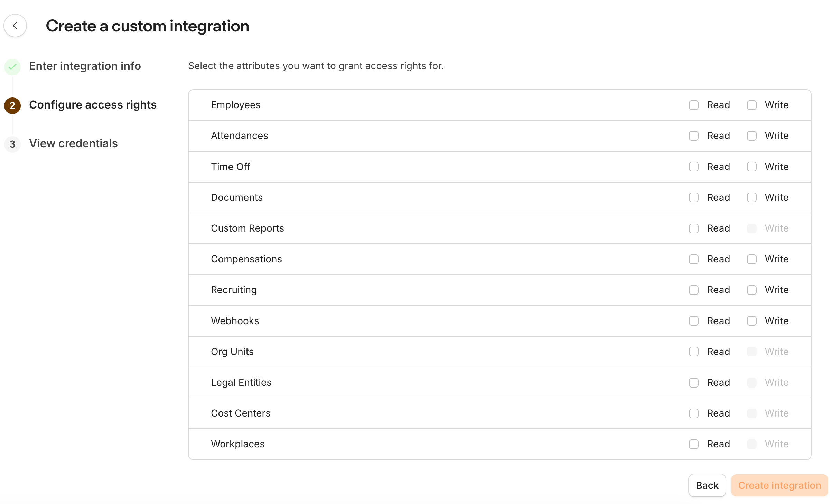Check Read for Org Units
Viewport: 831px width, 504px height.
coord(693,352)
